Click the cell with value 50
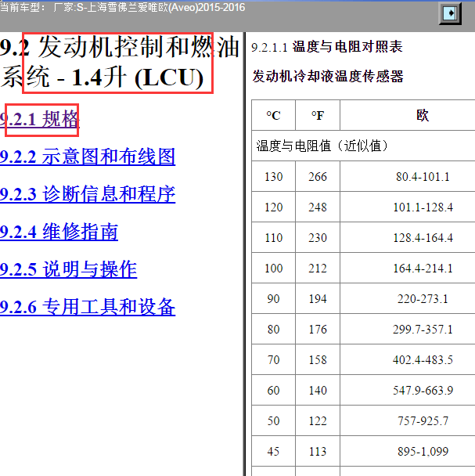The width and height of the screenshot is (475, 476). point(273,421)
